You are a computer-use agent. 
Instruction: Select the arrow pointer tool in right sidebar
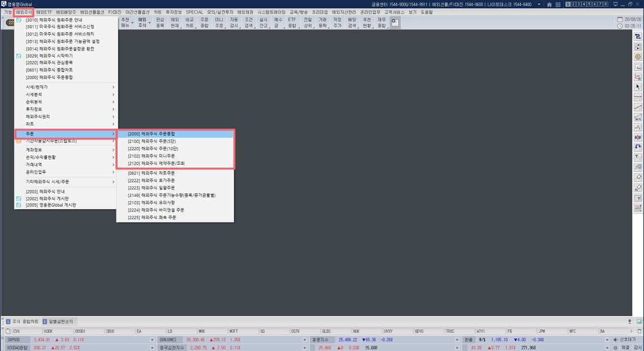pos(638,87)
